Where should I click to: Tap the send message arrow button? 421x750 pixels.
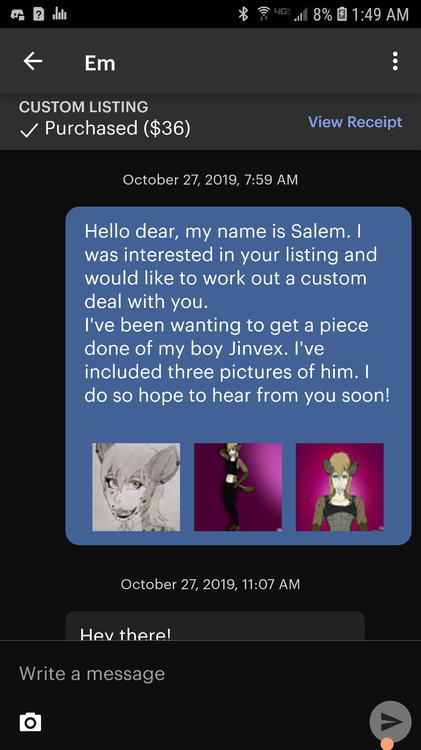pos(390,721)
